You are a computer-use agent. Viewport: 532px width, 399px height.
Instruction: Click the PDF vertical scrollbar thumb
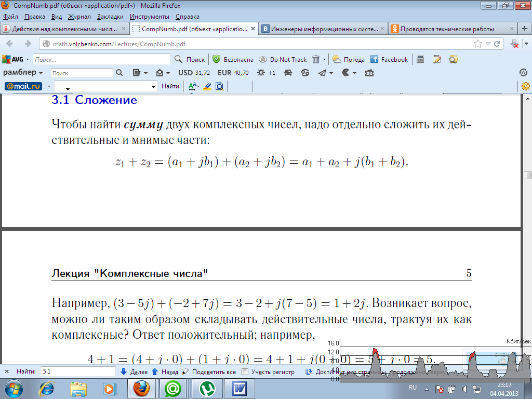(527, 175)
